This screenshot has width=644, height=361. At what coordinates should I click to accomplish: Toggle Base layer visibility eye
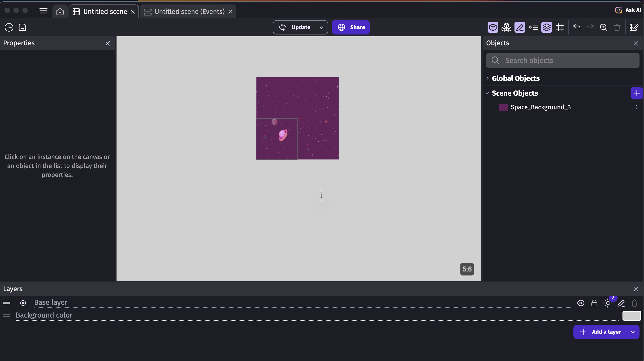pos(581,303)
